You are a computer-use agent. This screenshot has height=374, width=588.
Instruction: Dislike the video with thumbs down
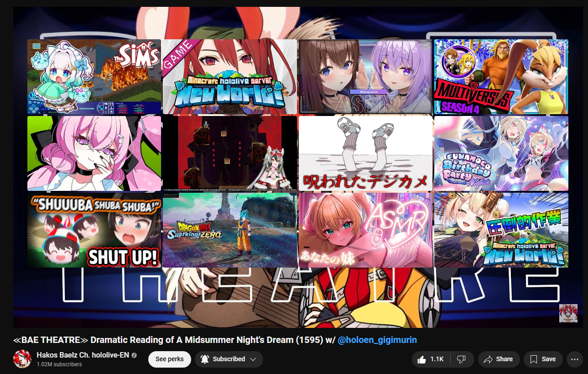point(462,359)
